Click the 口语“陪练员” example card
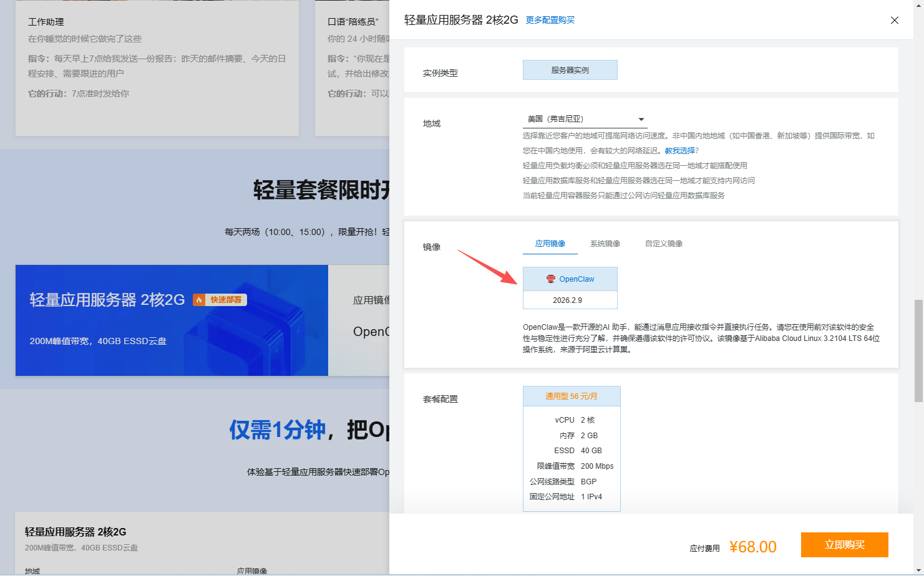 click(x=353, y=67)
